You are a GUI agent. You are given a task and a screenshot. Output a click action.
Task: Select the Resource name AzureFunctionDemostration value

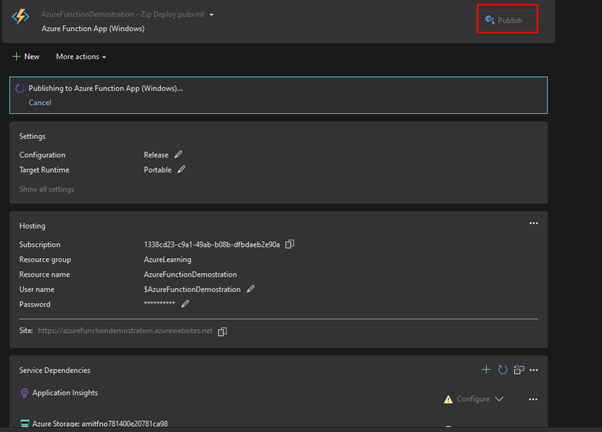[190, 275]
